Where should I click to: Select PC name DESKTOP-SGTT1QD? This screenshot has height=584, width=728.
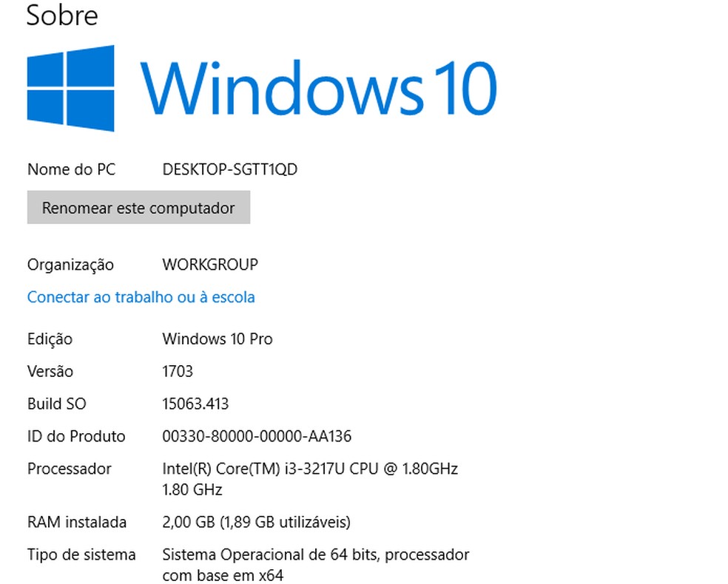[x=230, y=169]
